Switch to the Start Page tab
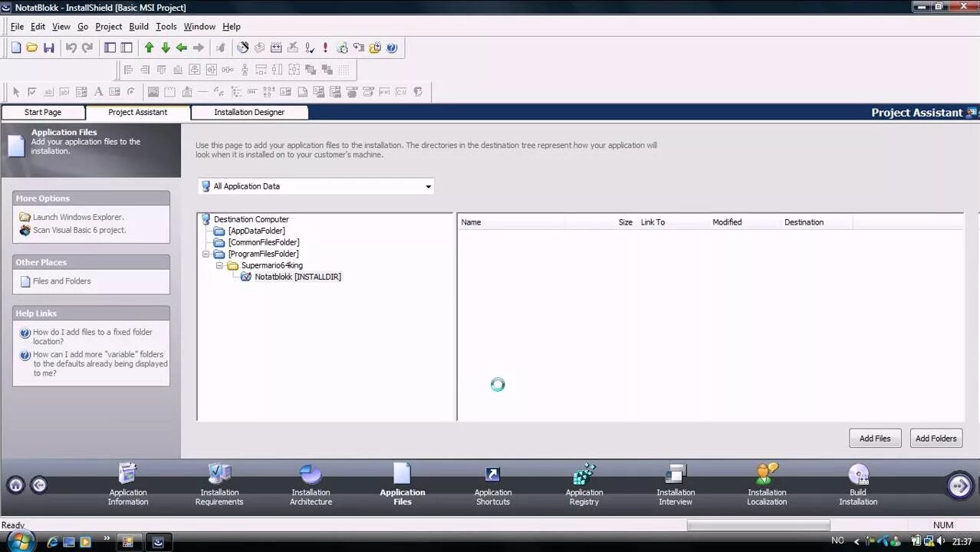 [43, 112]
